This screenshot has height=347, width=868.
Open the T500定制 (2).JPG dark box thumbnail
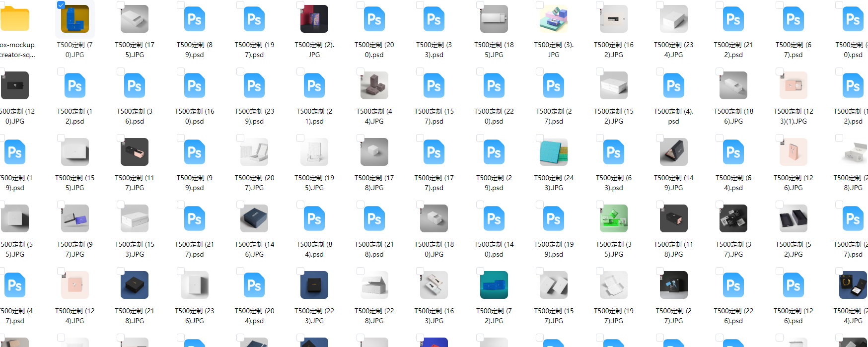314,19
